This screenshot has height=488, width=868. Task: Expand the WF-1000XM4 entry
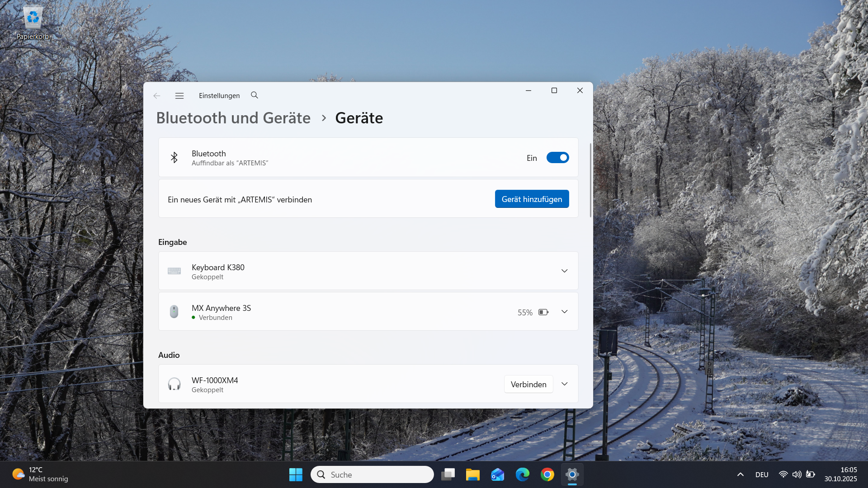coord(564,384)
